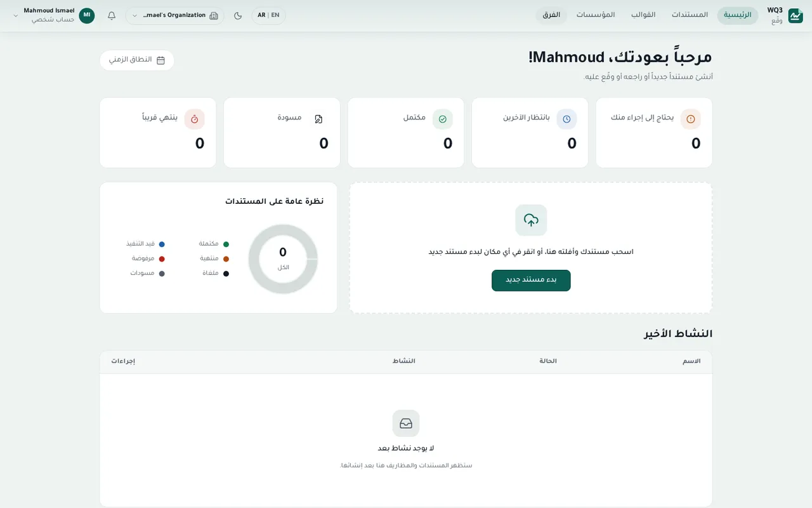The width and height of the screenshot is (812, 508).
Task: Select the red مرفوضة legend dot
Action: pyautogui.click(x=162, y=258)
